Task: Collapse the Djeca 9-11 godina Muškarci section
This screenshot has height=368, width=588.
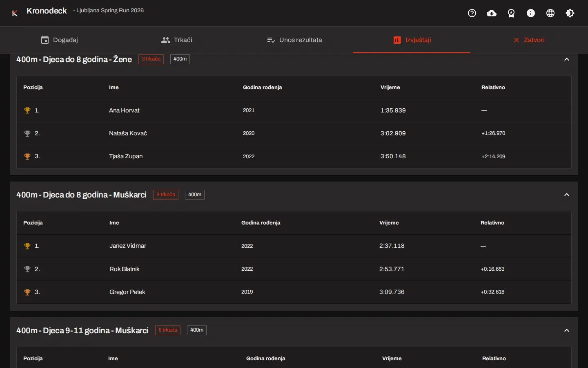Action: click(567, 330)
